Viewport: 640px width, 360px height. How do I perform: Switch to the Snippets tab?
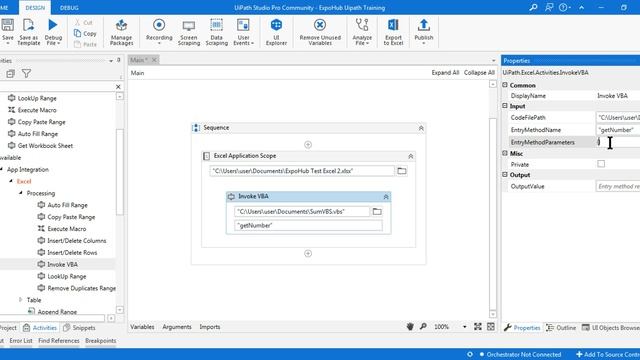point(80,328)
